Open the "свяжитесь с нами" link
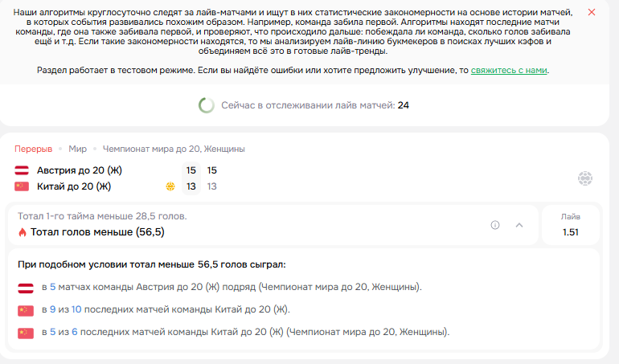 [x=509, y=70]
